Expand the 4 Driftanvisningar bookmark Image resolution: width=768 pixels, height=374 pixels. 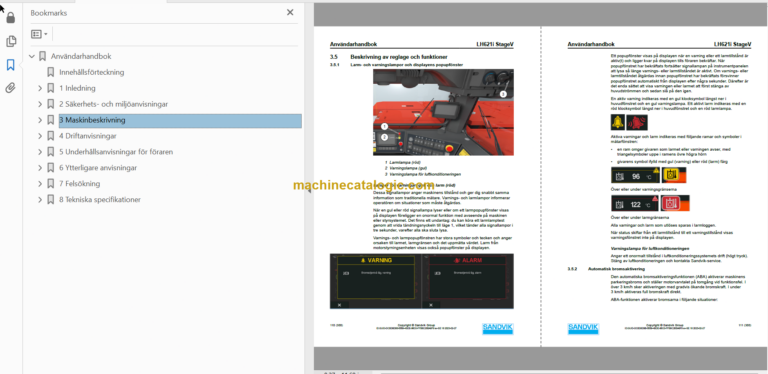(40, 136)
